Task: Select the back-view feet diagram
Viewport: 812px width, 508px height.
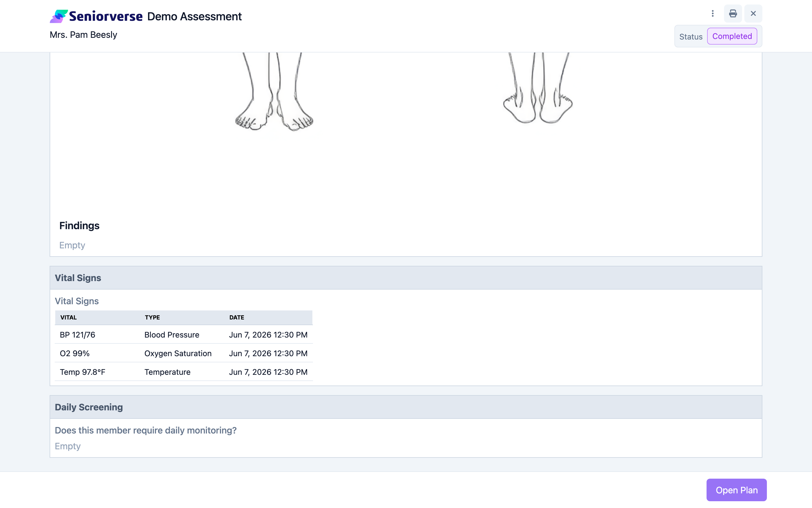Action: click(x=538, y=88)
